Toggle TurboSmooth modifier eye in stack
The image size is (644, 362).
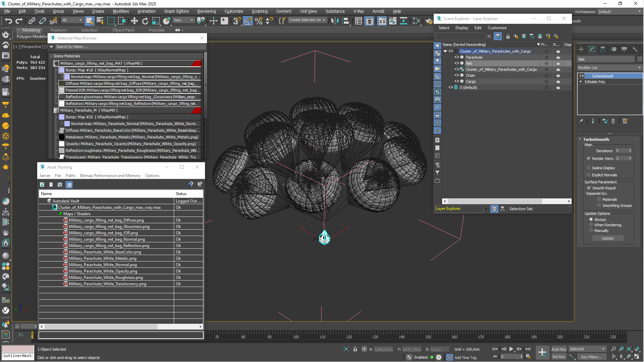[x=582, y=76]
